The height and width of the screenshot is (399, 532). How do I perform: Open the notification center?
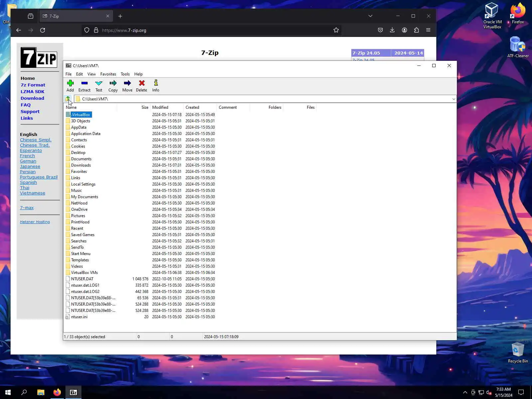pos(521,392)
